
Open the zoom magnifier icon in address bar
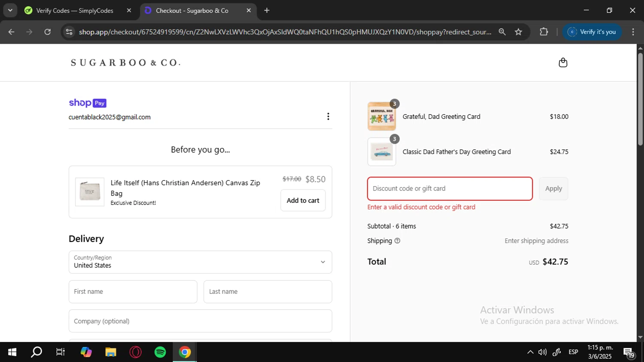click(x=502, y=32)
